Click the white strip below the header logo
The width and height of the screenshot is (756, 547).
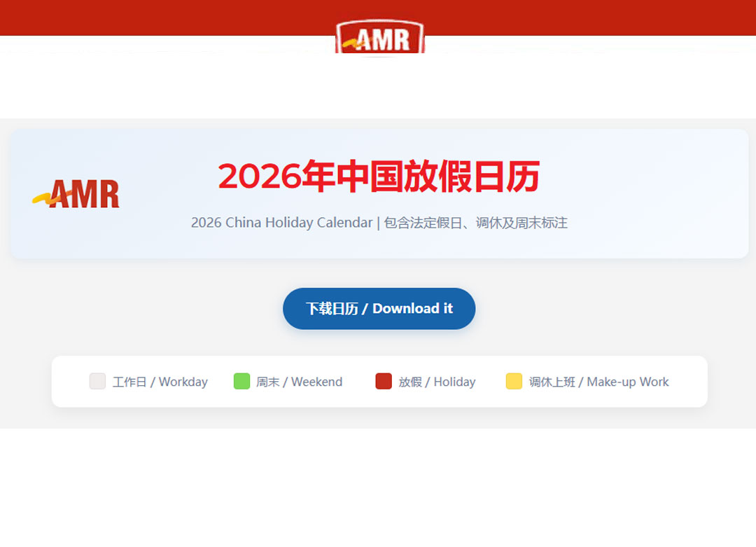click(379, 88)
